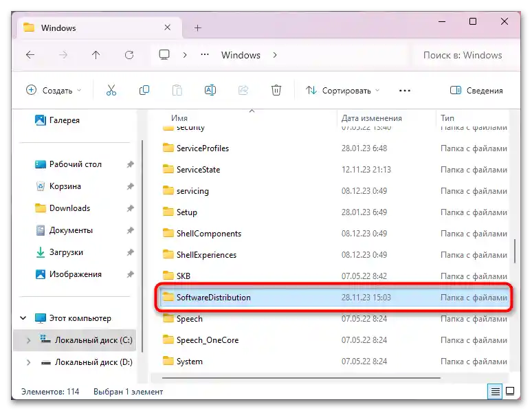Viewport: 532px width, 411px height.
Task: Switch to details list view
Action: coord(495,392)
